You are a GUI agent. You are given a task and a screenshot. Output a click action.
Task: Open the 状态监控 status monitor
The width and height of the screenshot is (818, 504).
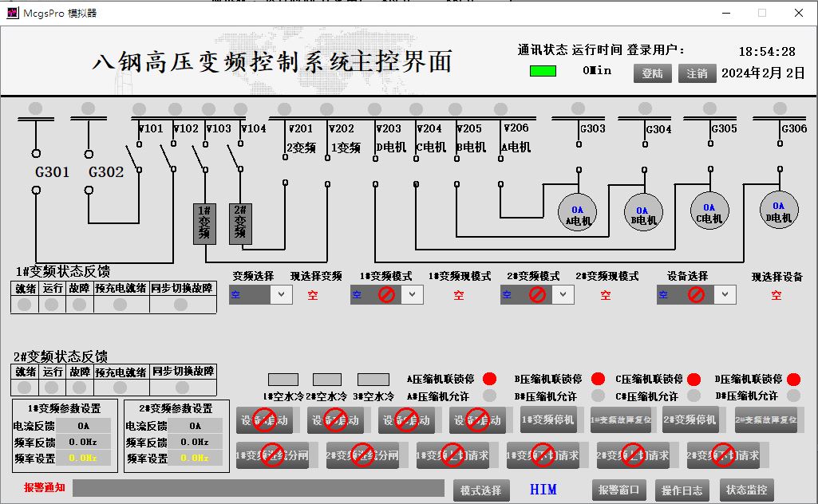pos(746,490)
